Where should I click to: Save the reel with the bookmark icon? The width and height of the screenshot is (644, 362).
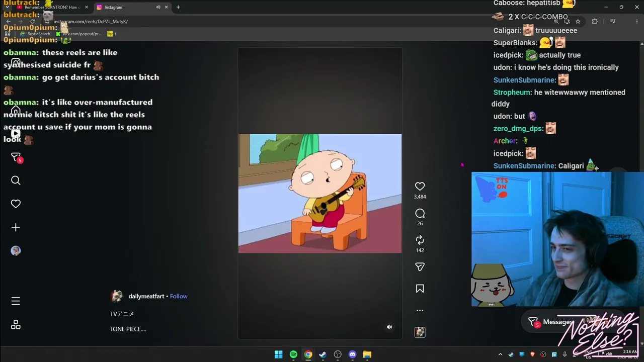pos(420,289)
